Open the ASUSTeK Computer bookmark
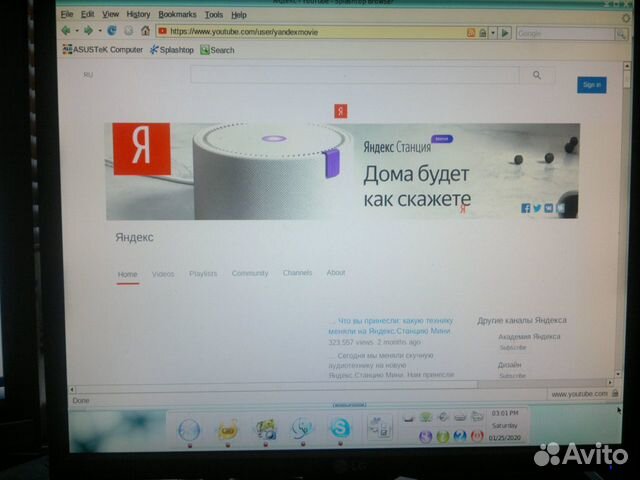640x480 pixels. 103,50
